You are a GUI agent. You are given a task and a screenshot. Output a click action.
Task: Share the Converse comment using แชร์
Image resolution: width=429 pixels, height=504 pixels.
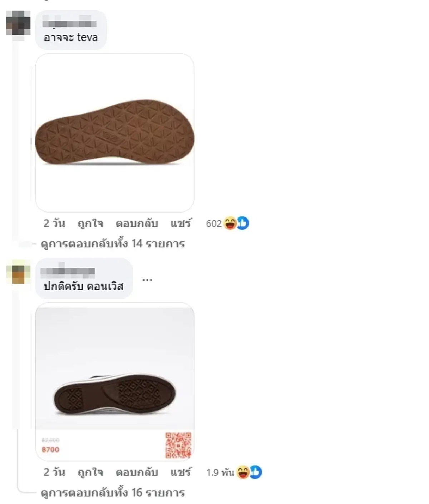coord(181,472)
